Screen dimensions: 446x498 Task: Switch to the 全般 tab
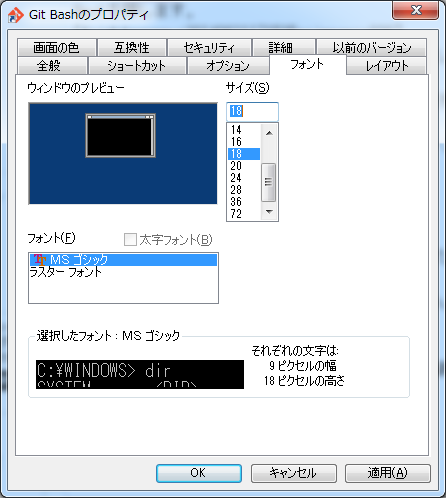(52, 65)
